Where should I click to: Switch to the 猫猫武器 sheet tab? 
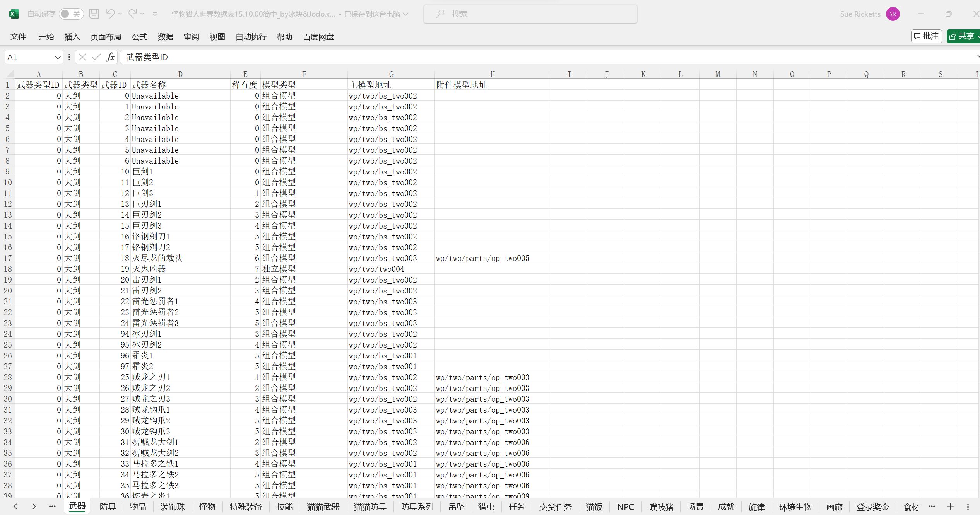pos(323,507)
